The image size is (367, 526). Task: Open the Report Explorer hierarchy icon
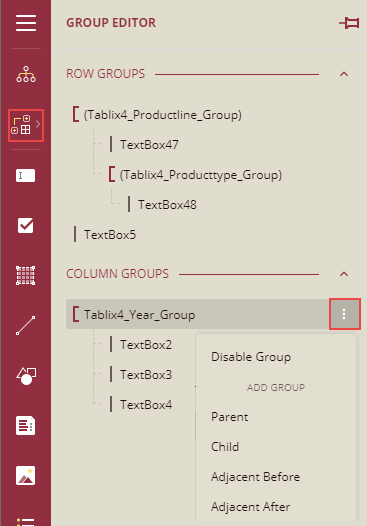click(x=26, y=74)
